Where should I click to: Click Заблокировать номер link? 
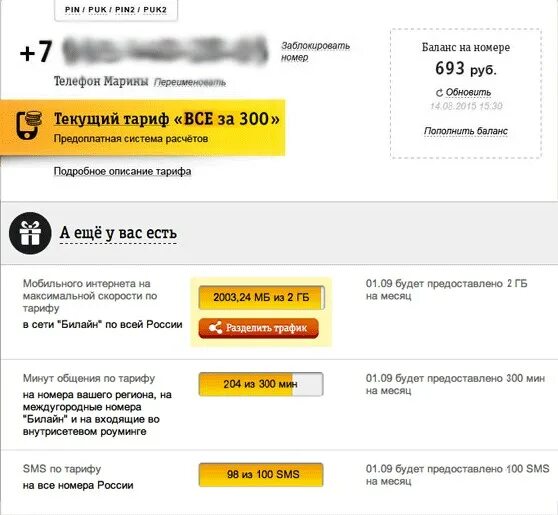click(x=315, y=52)
